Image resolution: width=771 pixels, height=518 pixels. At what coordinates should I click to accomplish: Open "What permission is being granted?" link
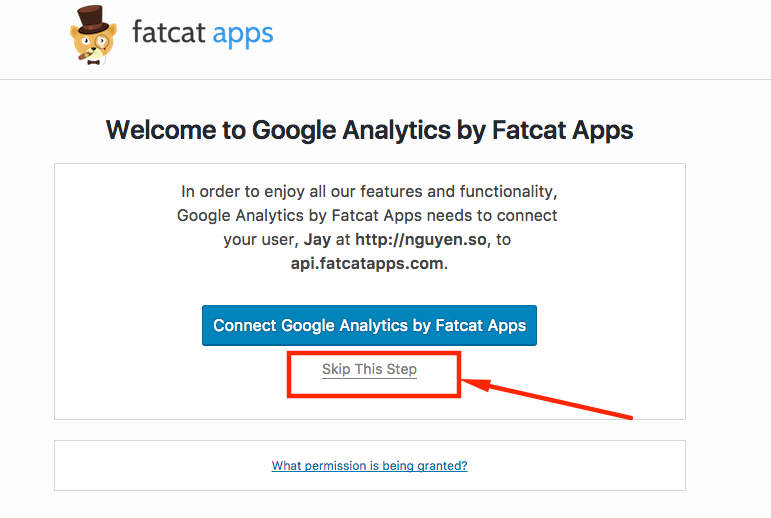[x=369, y=466]
